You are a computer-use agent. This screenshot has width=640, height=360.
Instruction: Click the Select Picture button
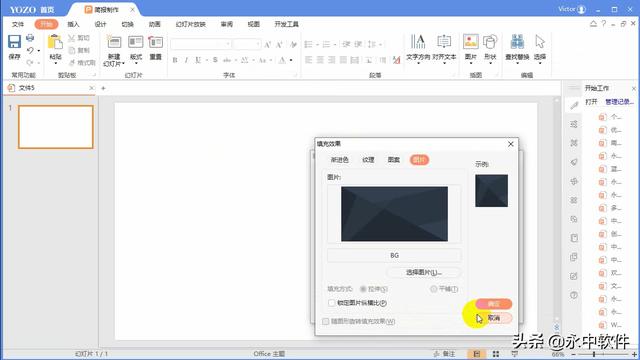click(x=424, y=272)
